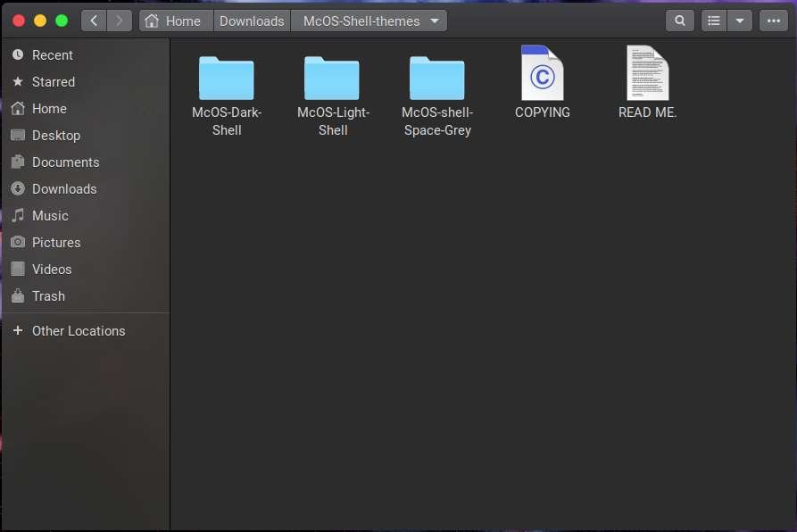Screen dimensions: 797x532
Task: Maximize the window with the green button
Action: [62, 21]
